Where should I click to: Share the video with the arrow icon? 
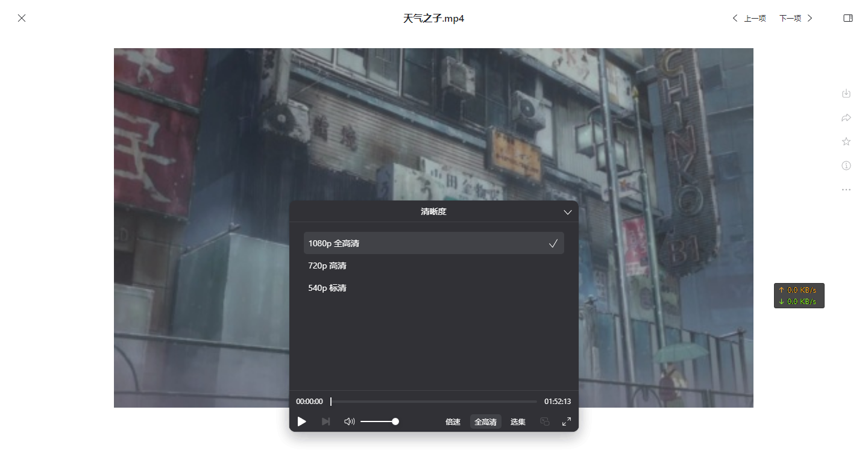tap(846, 117)
